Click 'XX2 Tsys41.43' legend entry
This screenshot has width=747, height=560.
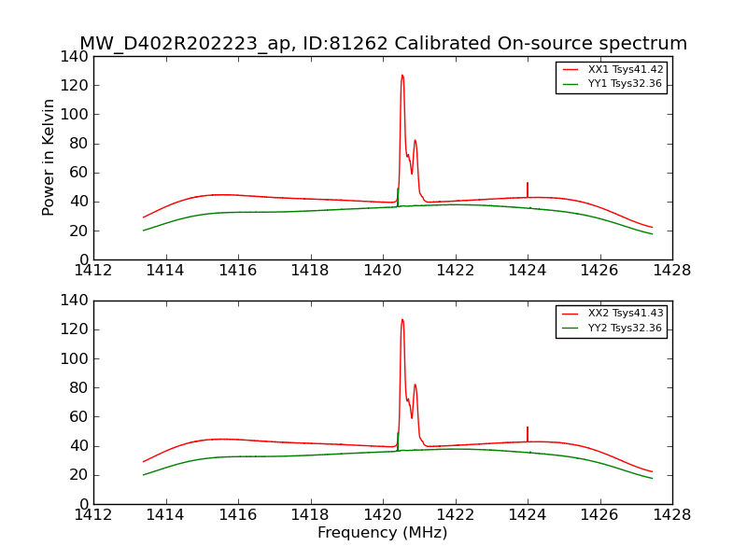click(x=626, y=313)
